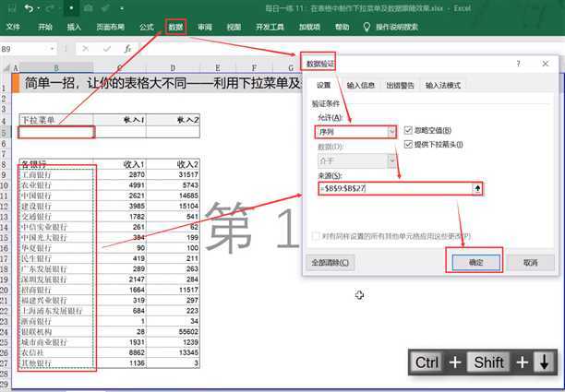Viewport: 565px width, 392px height.
Task: Click the Name Box showing B9
Action: coord(25,49)
